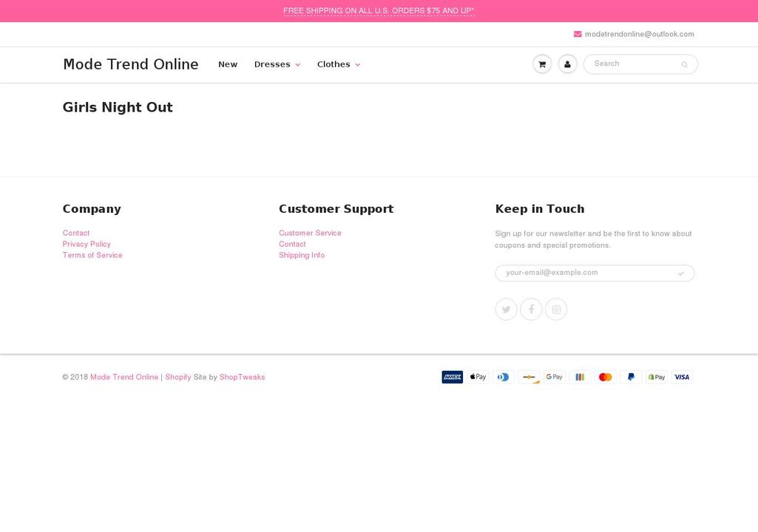The image size is (758, 532).
Task: Click the newsletter email input field
Action: point(584,273)
